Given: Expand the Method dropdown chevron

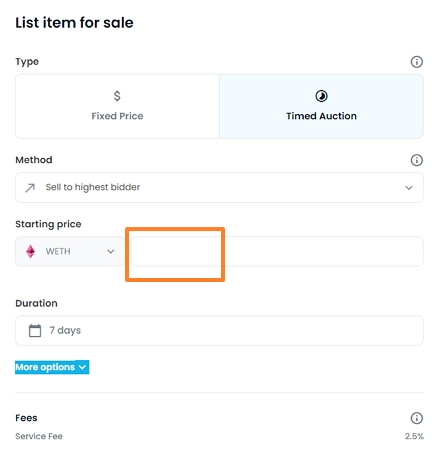Looking at the screenshot, I should (x=409, y=188).
